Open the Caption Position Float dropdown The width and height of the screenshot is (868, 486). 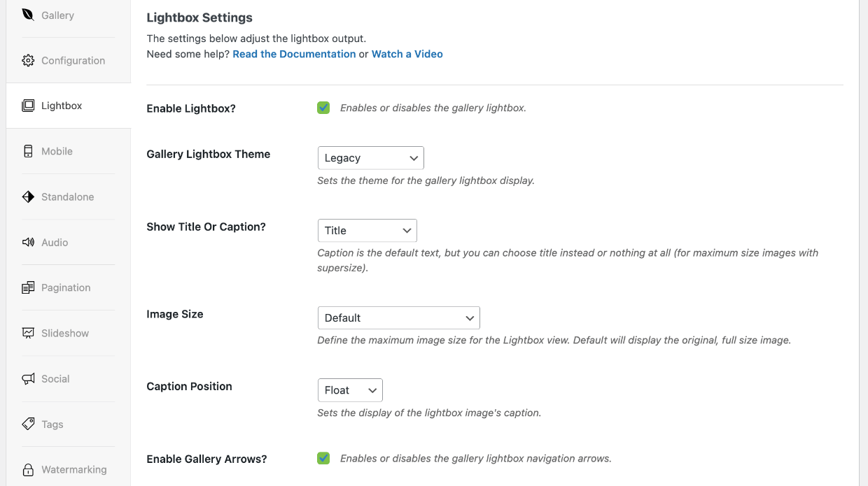[350, 390]
